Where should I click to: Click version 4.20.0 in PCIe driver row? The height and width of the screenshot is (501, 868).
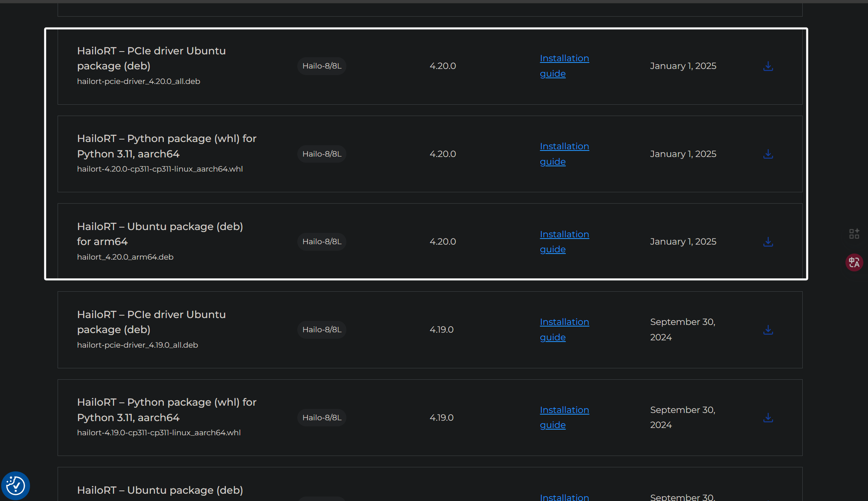pyautogui.click(x=443, y=66)
